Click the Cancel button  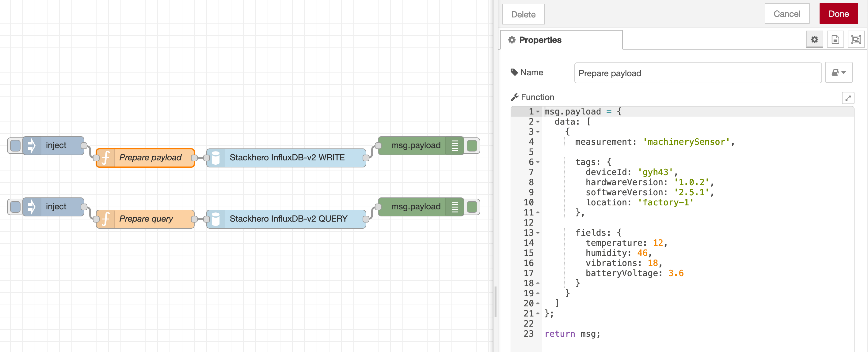click(x=787, y=14)
